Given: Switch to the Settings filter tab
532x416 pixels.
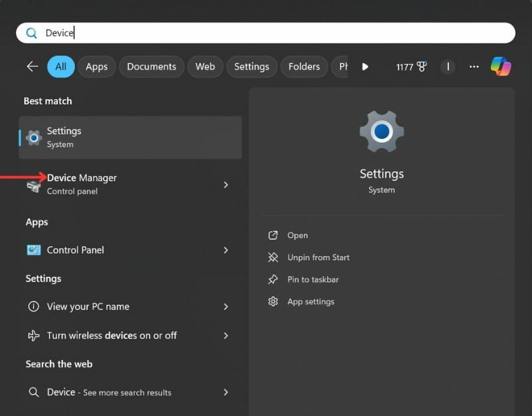Looking at the screenshot, I should coord(251,67).
